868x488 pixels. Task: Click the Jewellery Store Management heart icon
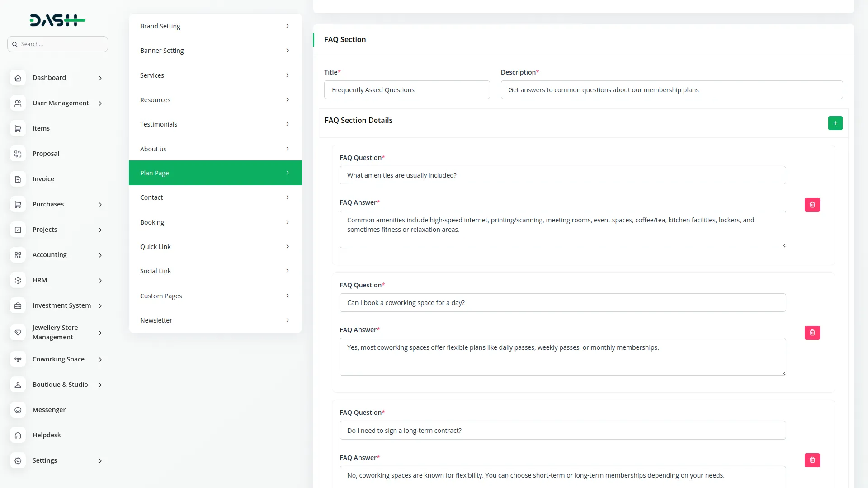[x=18, y=333]
